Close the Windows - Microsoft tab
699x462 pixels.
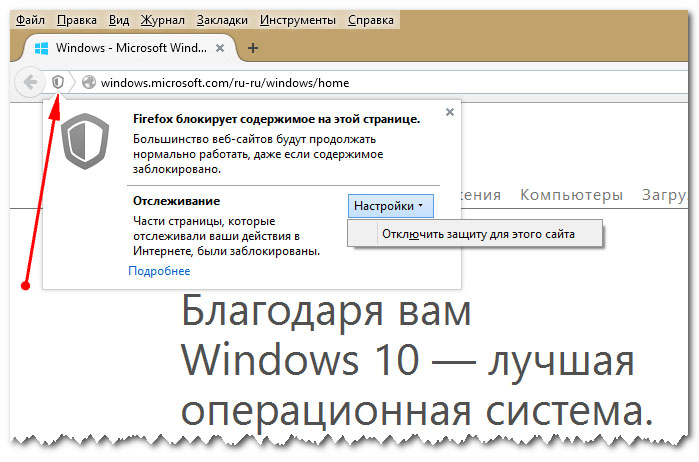click(x=220, y=48)
